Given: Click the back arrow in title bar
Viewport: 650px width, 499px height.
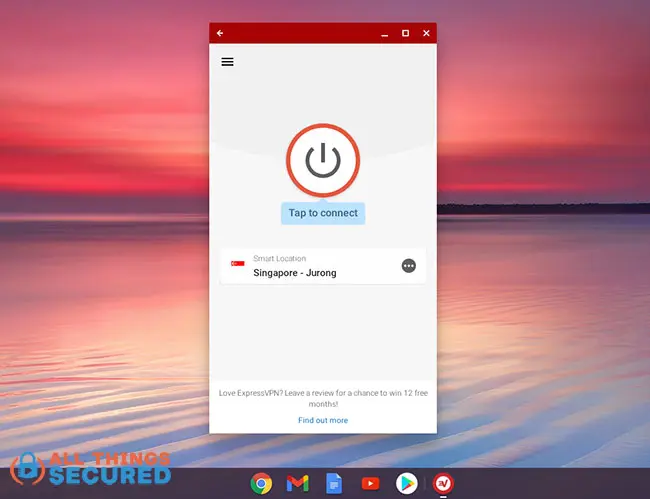Looking at the screenshot, I should click(x=220, y=33).
